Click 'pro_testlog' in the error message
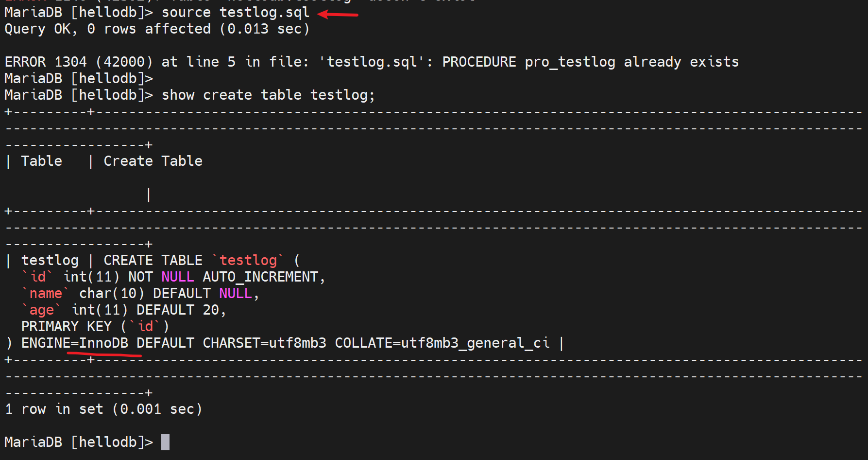 tap(570, 62)
